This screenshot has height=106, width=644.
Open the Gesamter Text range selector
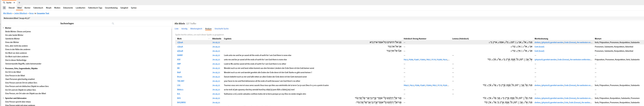43,13
